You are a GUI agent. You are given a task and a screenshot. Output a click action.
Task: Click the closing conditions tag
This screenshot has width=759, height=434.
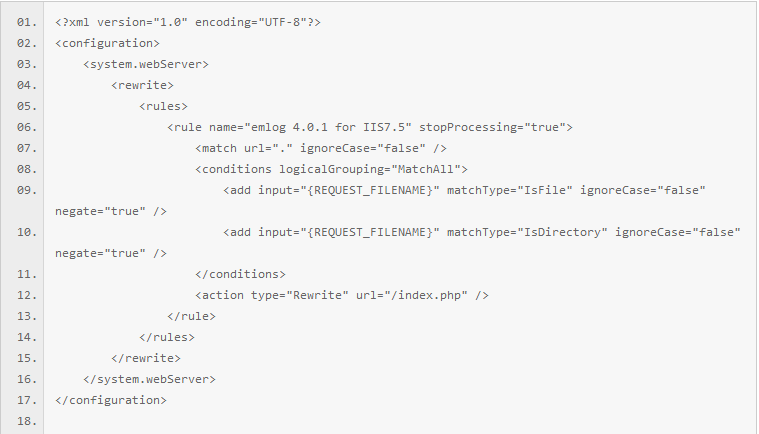pos(240,274)
